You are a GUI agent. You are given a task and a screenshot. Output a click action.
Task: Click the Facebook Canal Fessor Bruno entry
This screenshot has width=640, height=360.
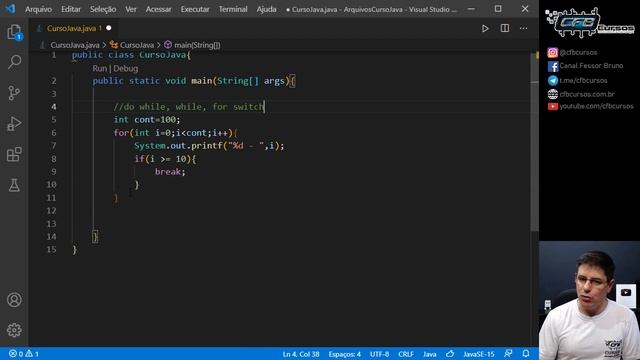tap(585, 66)
